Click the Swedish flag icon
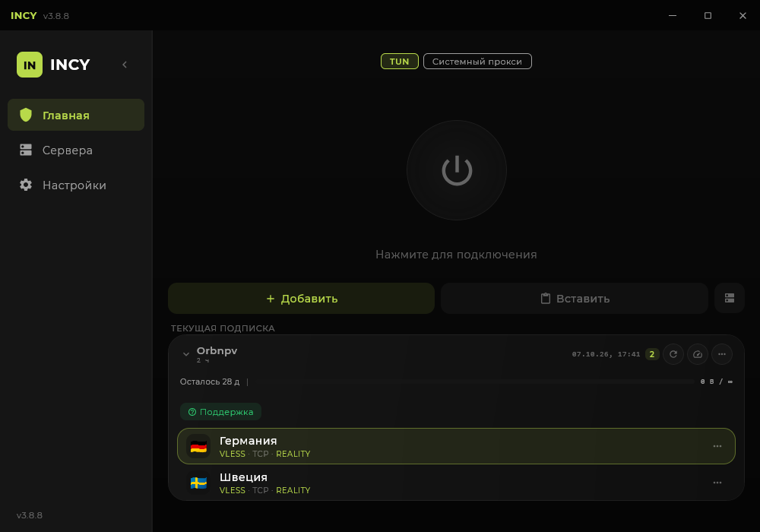The image size is (760, 532). pos(198,483)
